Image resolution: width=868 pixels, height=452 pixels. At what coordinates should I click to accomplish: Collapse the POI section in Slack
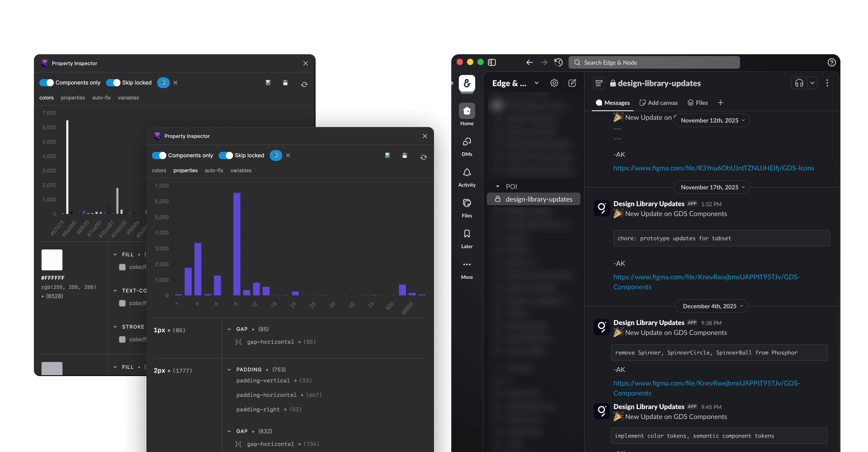pyautogui.click(x=498, y=186)
